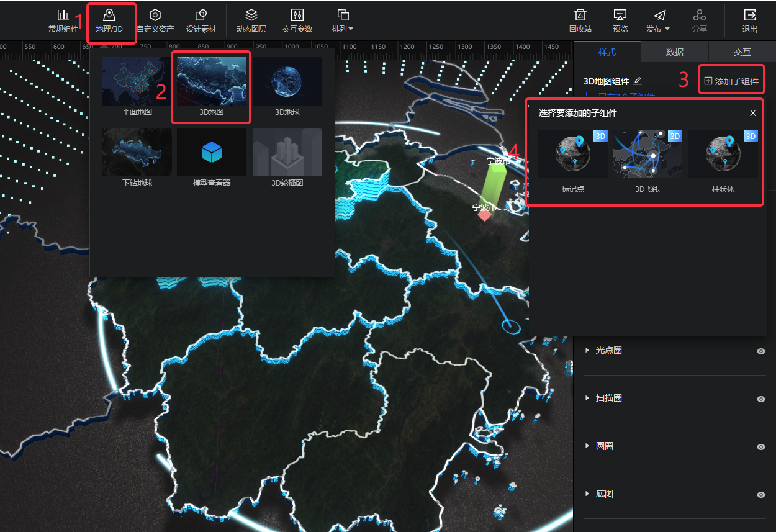Hide the 扫描圈 layer with eye icon
776x532 pixels.
tap(761, 399)
